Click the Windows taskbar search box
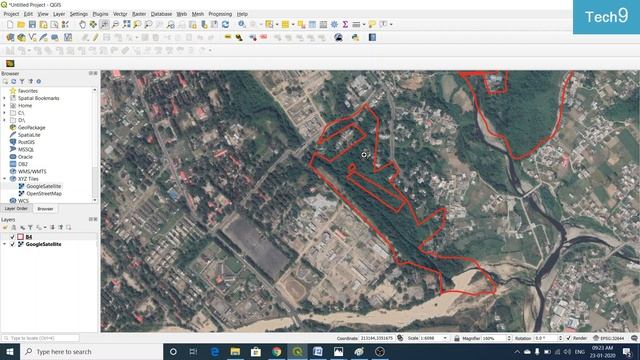This screenshot has height=360, width=640. coord(91,352)
